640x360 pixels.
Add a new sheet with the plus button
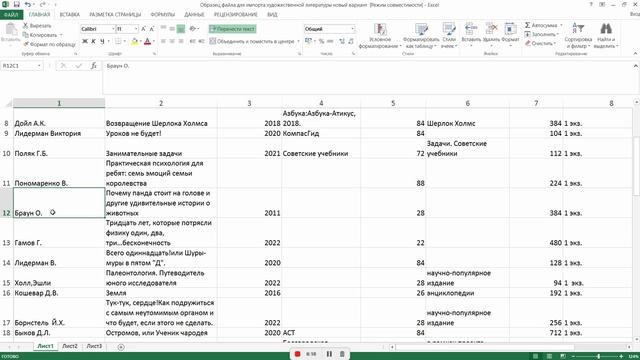point(121,347)
